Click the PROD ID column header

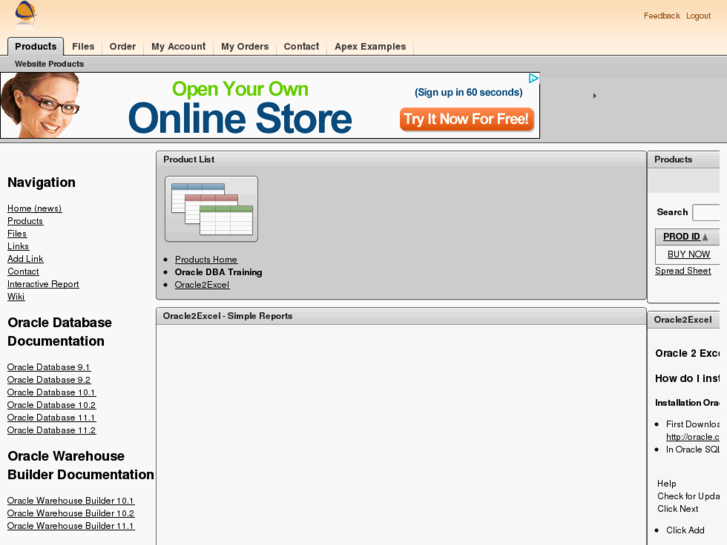click(682, 237)
